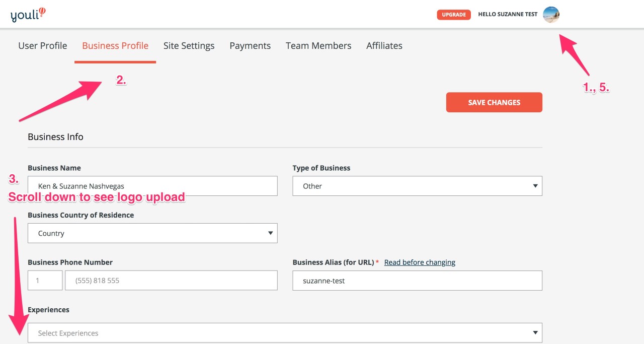Click the YouLi logo
The height and width of the screenshot is (344, 644).
[28, 15]
